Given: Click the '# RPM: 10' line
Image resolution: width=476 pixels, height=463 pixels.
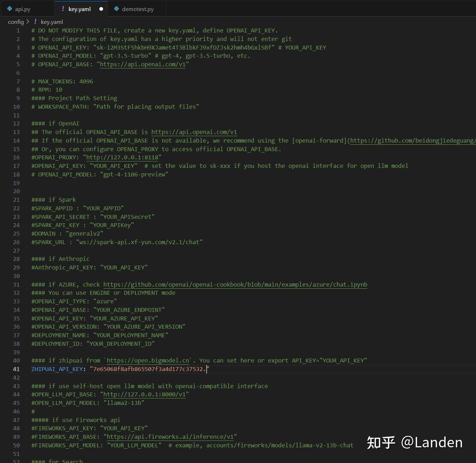Looking at the screenshot, I should pyautogui.click(x=47, y=89).
